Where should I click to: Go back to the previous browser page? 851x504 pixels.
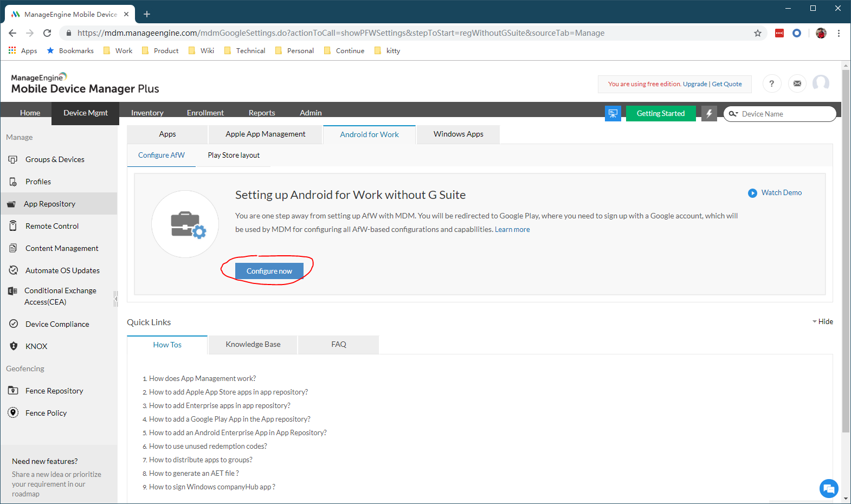[x=12, y=33]
